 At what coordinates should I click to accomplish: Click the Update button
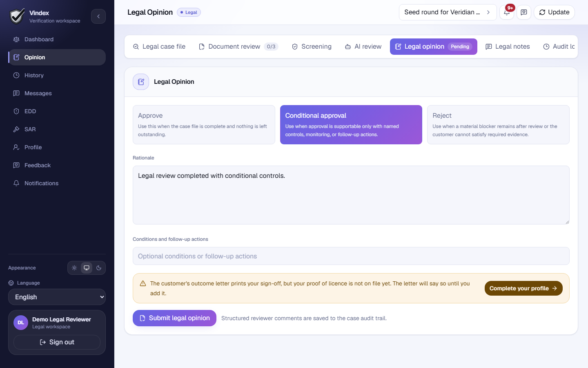pyautogui.click(x=554, y=12)
